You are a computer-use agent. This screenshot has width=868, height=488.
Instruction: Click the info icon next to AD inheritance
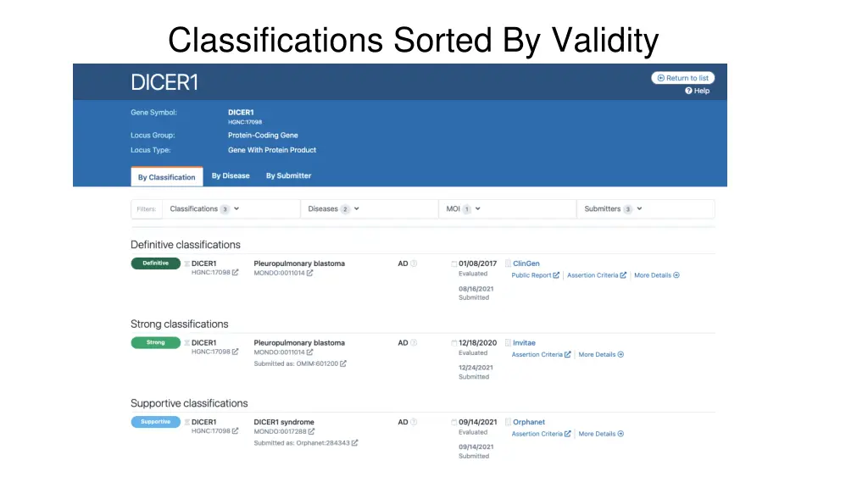pyautogui.click(x=415, y=263)
